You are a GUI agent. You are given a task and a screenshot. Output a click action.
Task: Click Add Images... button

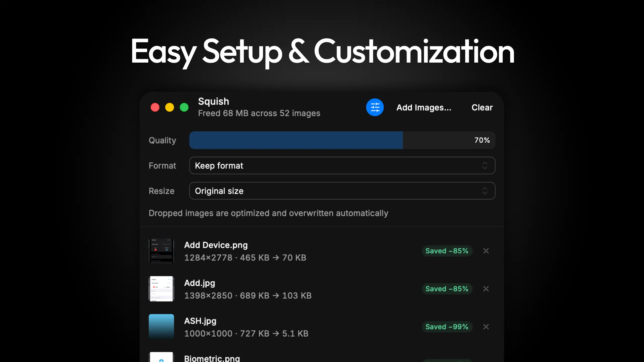(x=424, y=108)
